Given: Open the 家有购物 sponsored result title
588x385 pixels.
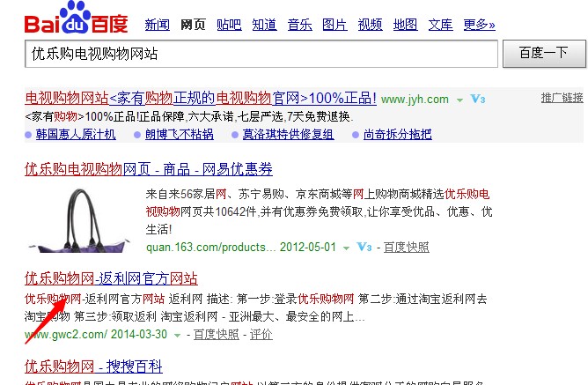Looking at the screenshot, I should [201, 99].
